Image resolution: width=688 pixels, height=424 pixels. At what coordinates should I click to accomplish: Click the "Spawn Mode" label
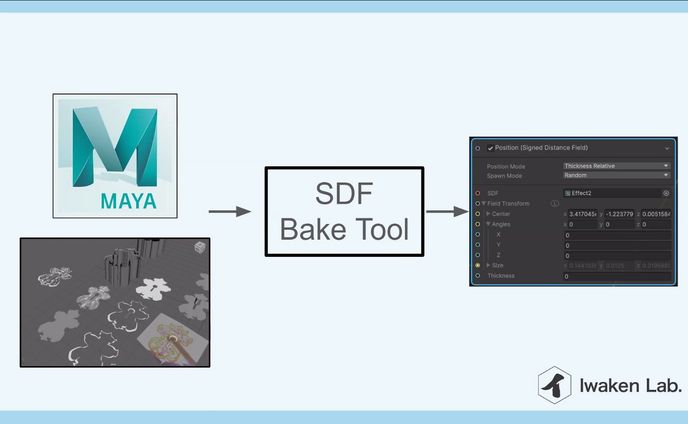click(504, 176)
